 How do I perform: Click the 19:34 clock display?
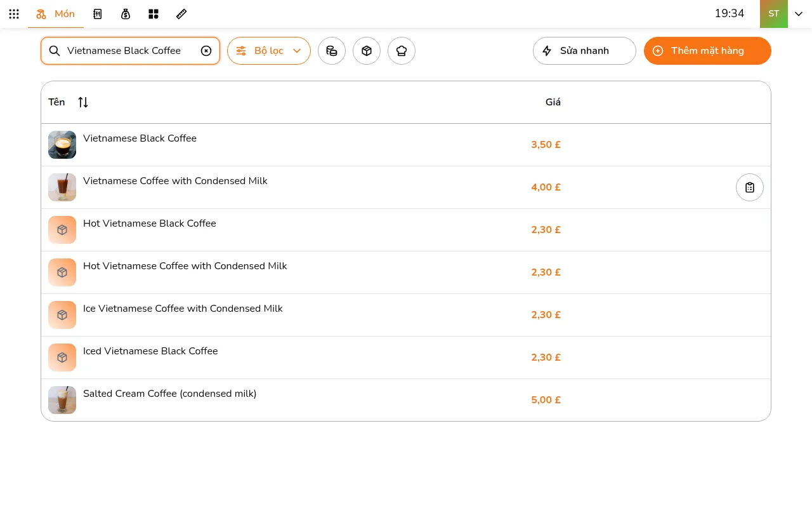[730, 13]
